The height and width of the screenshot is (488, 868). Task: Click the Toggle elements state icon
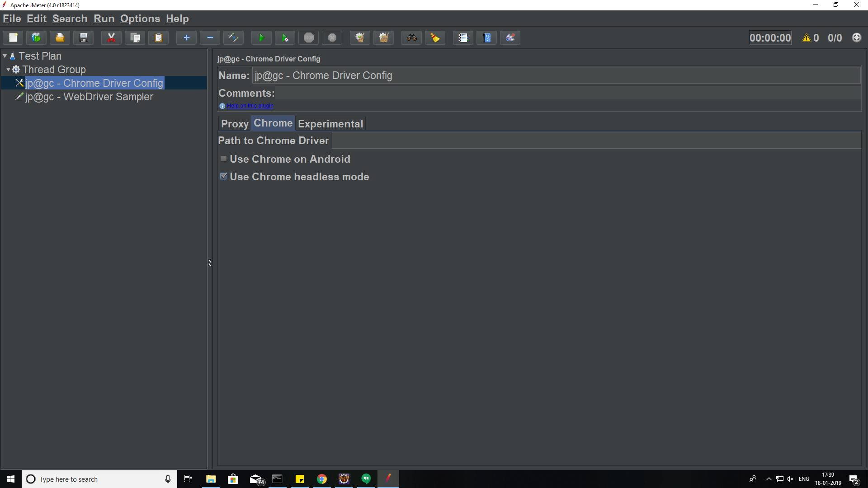234,38
